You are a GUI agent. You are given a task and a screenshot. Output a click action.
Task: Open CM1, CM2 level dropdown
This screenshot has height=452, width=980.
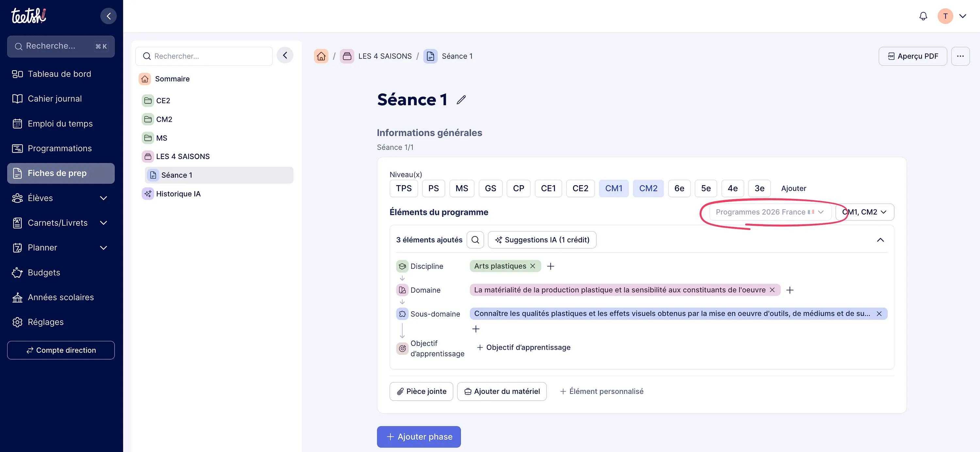tap(864, 212)
